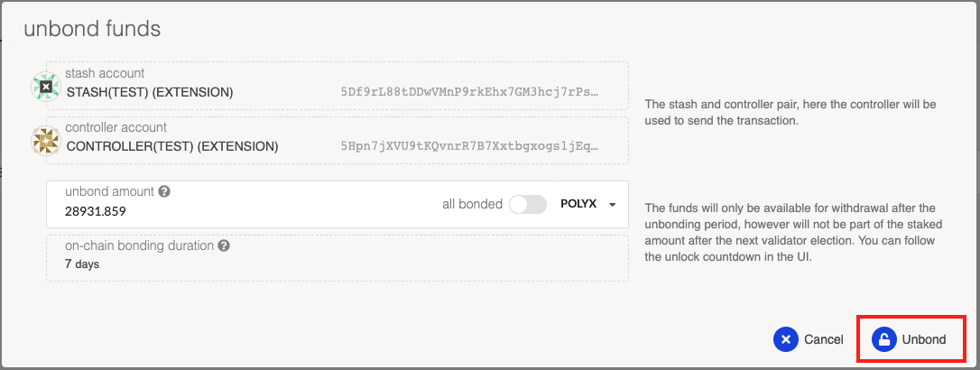Open the unbond amount help icon

164,192
